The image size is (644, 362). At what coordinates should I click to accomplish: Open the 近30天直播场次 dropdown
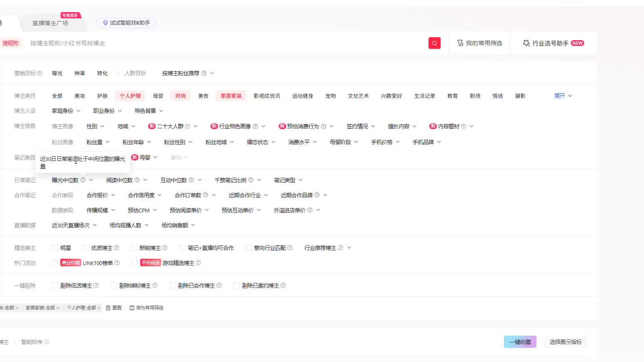[74, 225]
